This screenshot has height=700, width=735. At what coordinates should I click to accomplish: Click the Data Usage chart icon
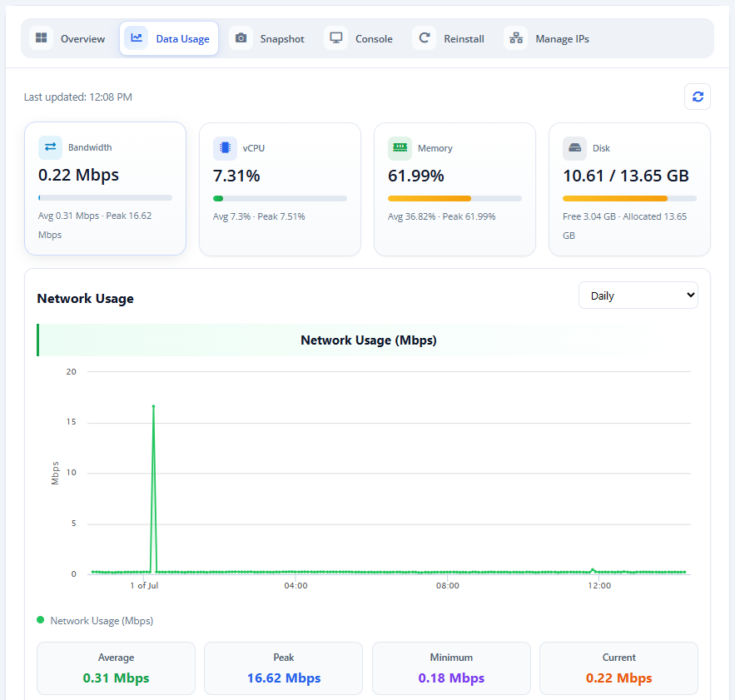(x=137, y=38)
